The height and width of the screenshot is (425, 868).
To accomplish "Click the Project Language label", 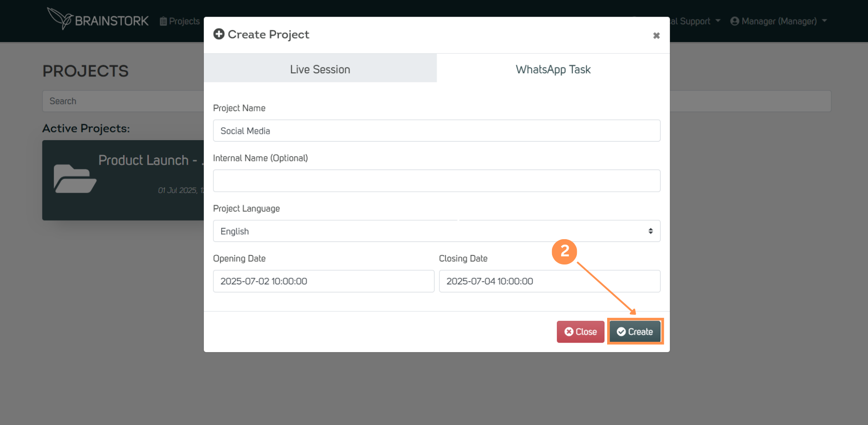I will [x=246, y=208].
